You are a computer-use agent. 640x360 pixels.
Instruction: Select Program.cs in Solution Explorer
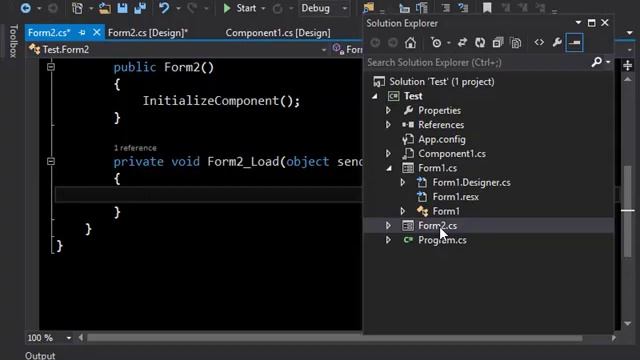[442, 240]
